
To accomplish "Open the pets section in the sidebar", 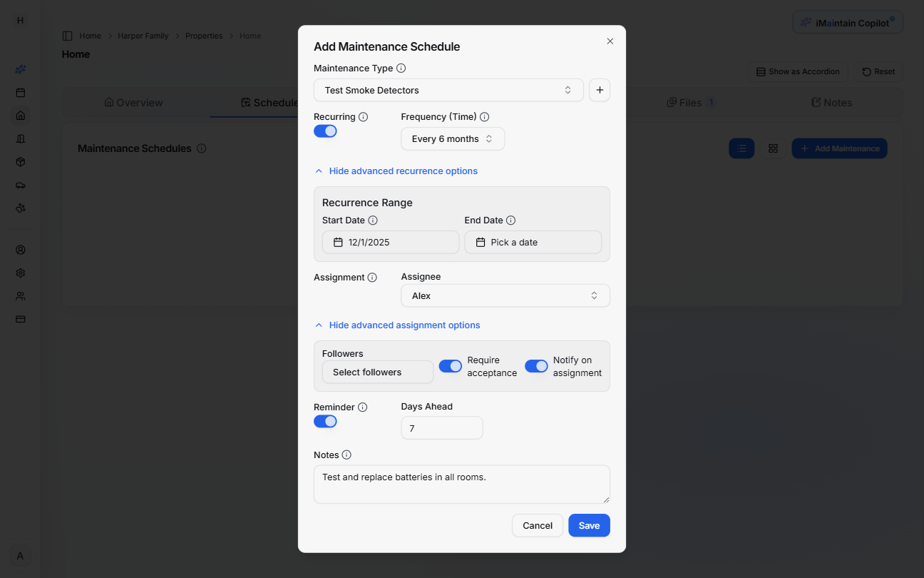I will coord(20,208).
